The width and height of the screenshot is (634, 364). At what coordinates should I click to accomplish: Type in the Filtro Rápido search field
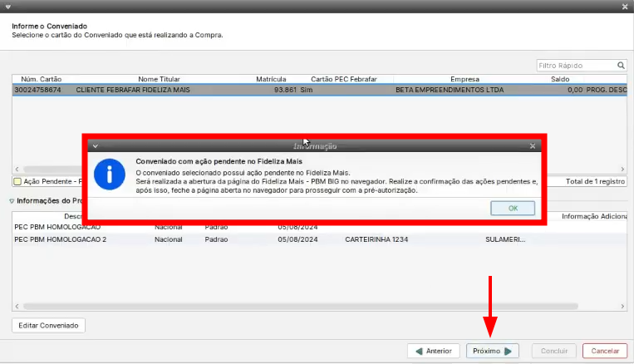(x=576, y=65)
